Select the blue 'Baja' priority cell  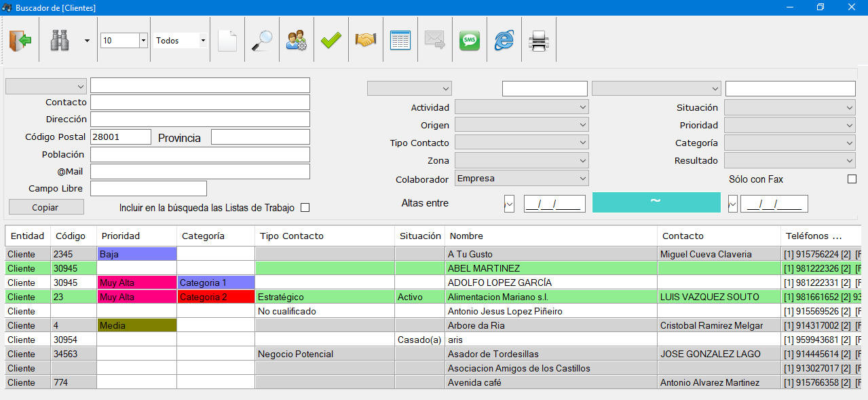[137, 254]
